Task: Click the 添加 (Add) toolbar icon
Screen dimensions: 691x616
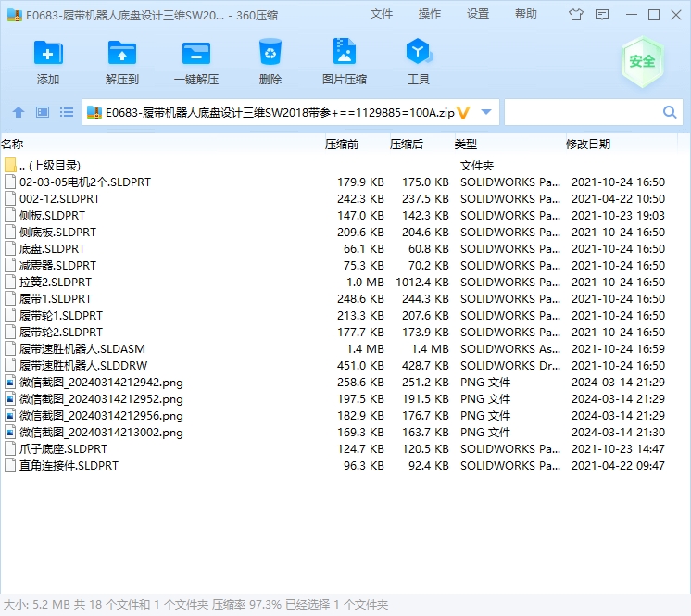Action: click(x=48, y=53)
